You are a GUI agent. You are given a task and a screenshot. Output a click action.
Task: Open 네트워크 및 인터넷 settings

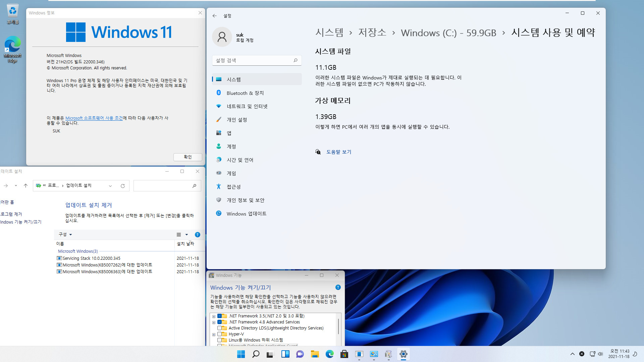(257, 106)
